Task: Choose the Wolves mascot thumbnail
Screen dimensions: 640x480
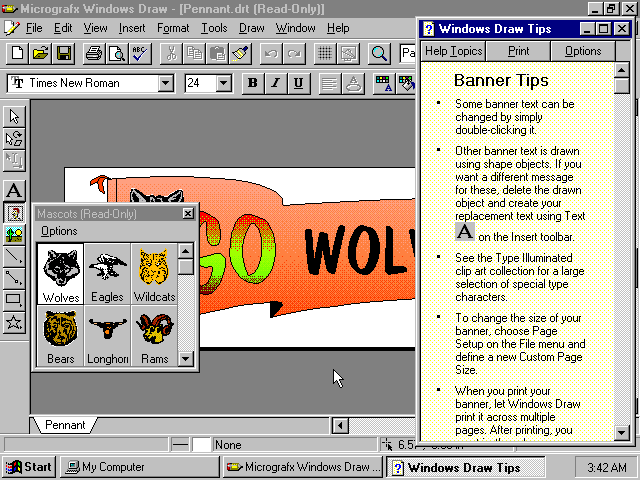Action: pos(60,274)
